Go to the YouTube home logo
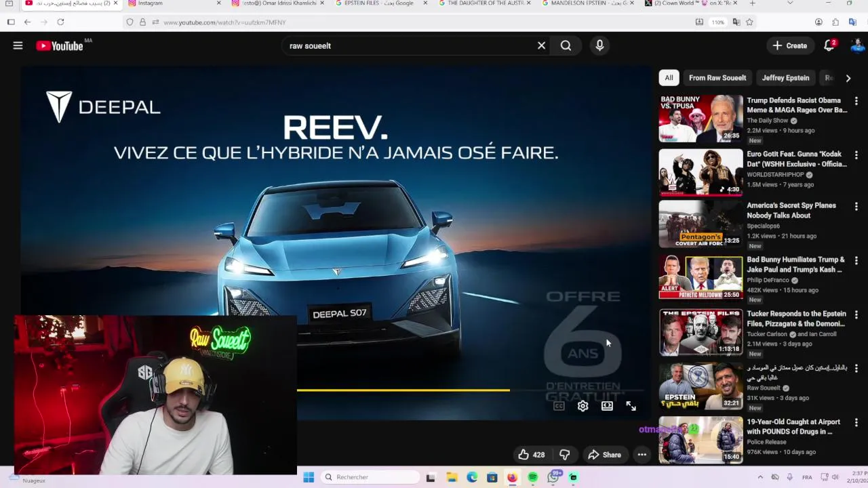 pyautogui.click(x=59, y=46)
